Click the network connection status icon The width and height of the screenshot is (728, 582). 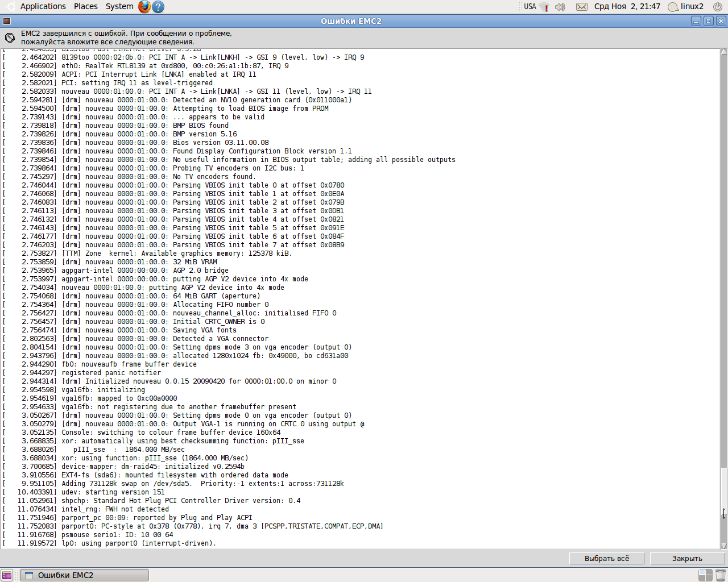coord(544,7)
